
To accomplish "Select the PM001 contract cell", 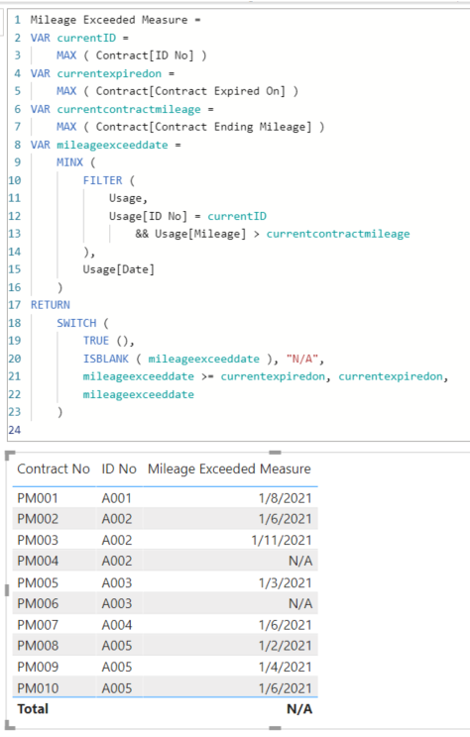I will tap(38, 498).
